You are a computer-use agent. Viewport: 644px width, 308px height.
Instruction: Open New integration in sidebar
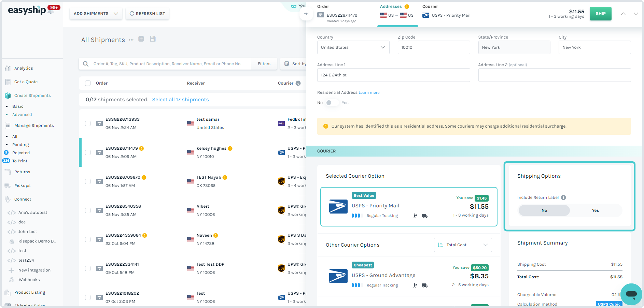coord(34,270)
